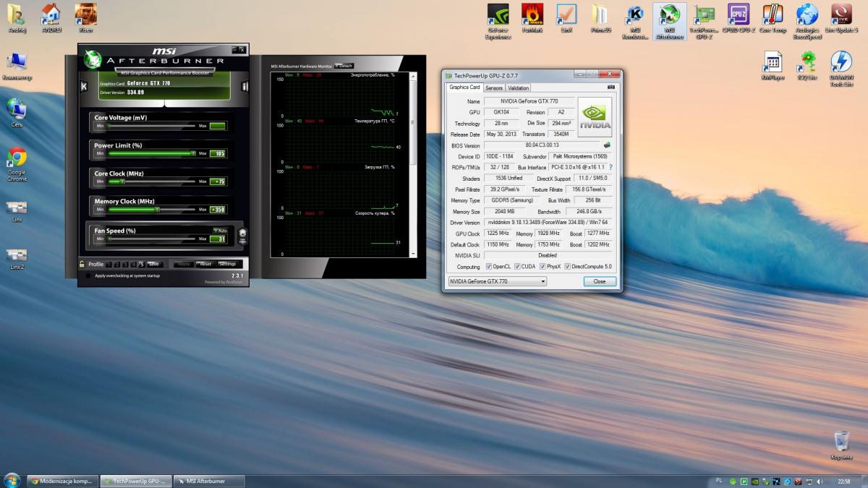Toggle apply overclocking at system startup

[88, 275]
